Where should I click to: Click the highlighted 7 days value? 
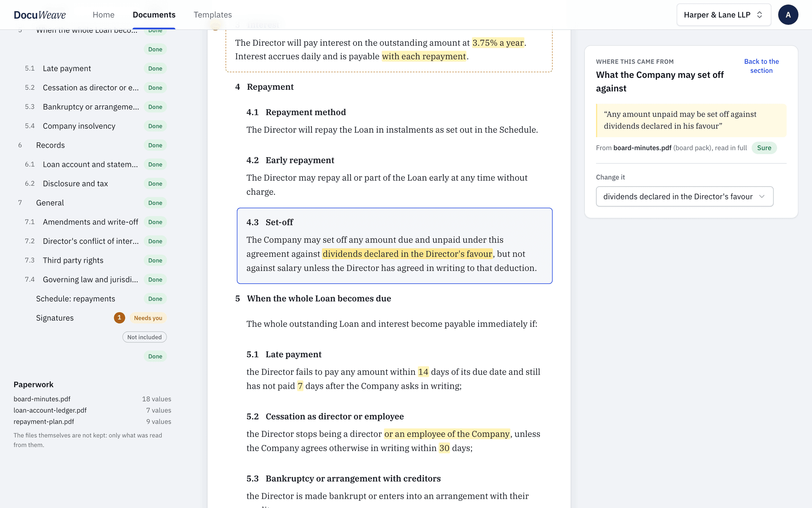(x=300, y=386)
